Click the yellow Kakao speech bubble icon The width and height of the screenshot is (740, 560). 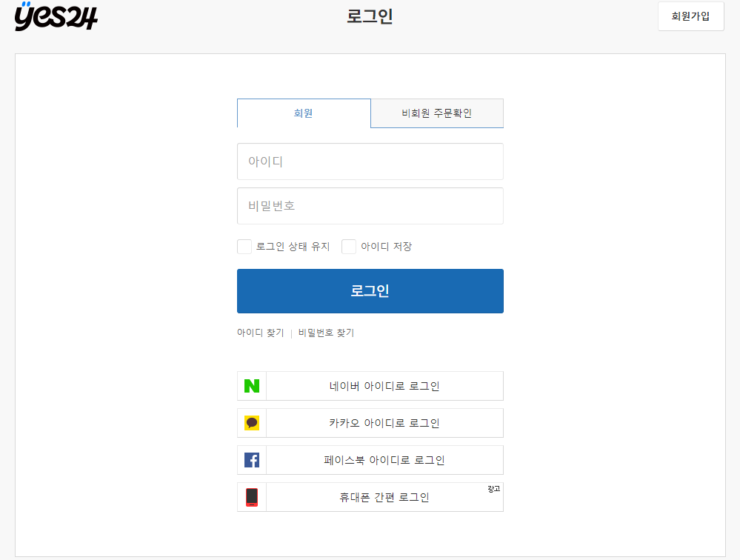tap(251, 423)
